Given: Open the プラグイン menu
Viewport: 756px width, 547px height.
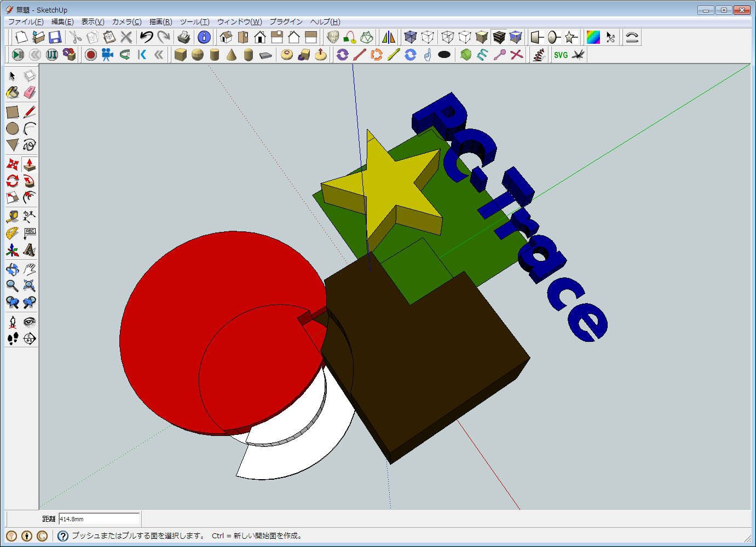Looking at the screenshot, I should (286, 22).
